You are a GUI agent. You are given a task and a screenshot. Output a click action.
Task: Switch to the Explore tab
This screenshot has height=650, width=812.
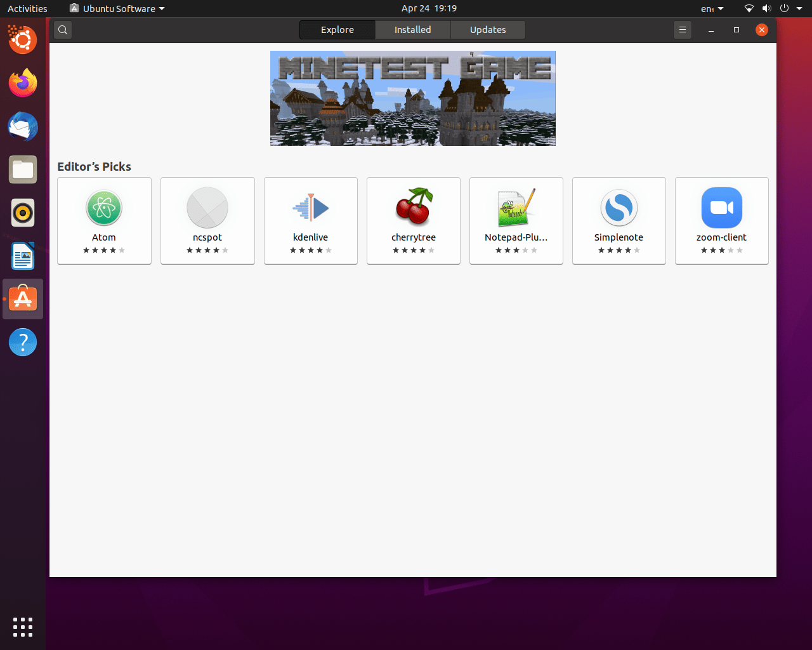[337, 30]
